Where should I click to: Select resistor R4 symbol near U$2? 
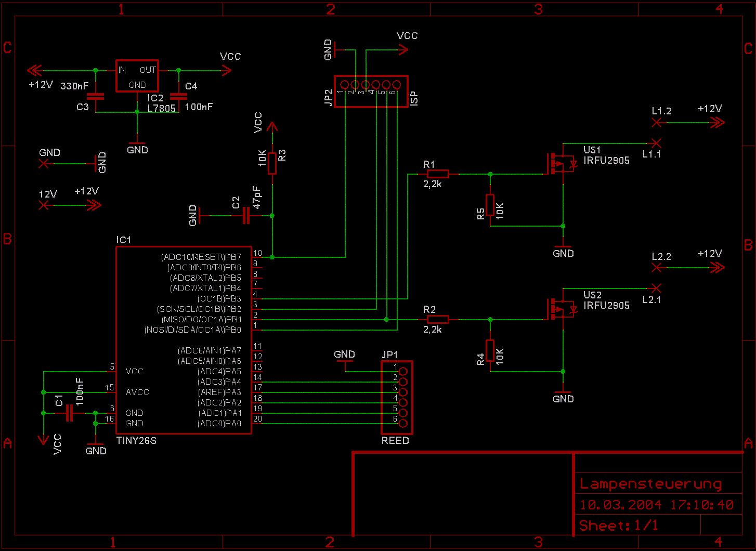(x=490, y=351)
